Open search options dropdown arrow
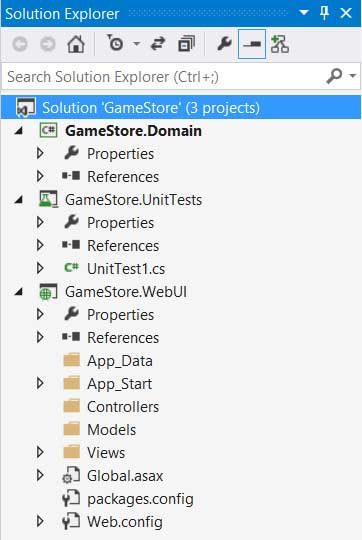The height and width of the screenshot is (540, 362). [353, 75]
